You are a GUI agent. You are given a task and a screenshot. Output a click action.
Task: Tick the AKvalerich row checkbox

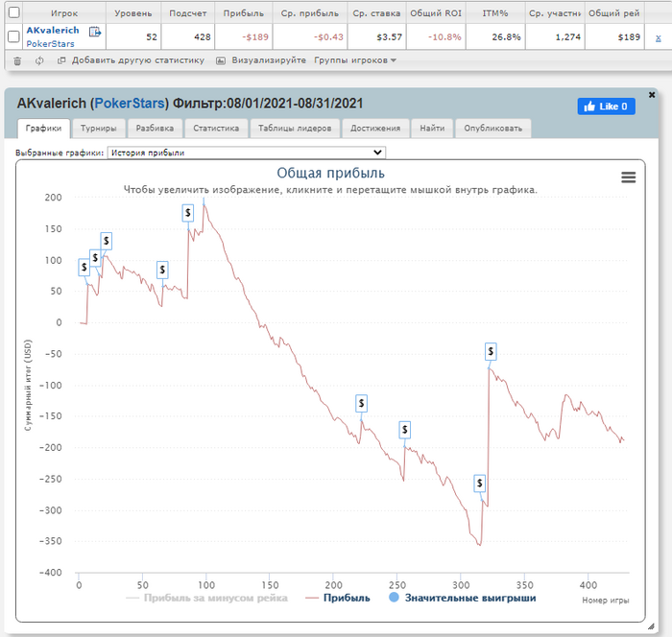point(14,36)
